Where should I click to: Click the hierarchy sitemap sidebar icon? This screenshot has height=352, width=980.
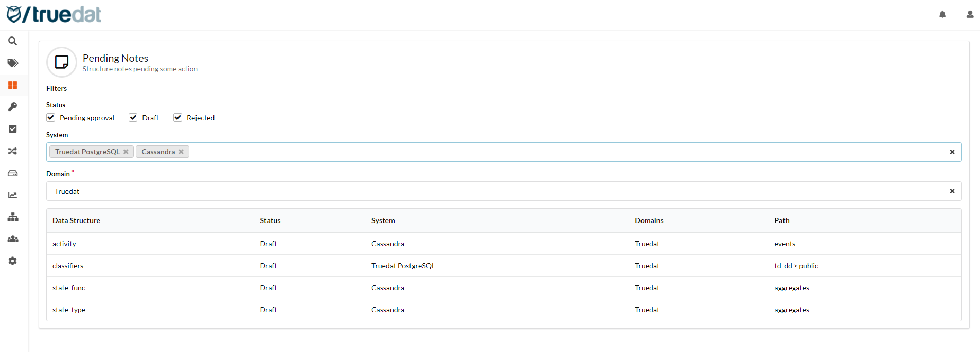point(13,217)
